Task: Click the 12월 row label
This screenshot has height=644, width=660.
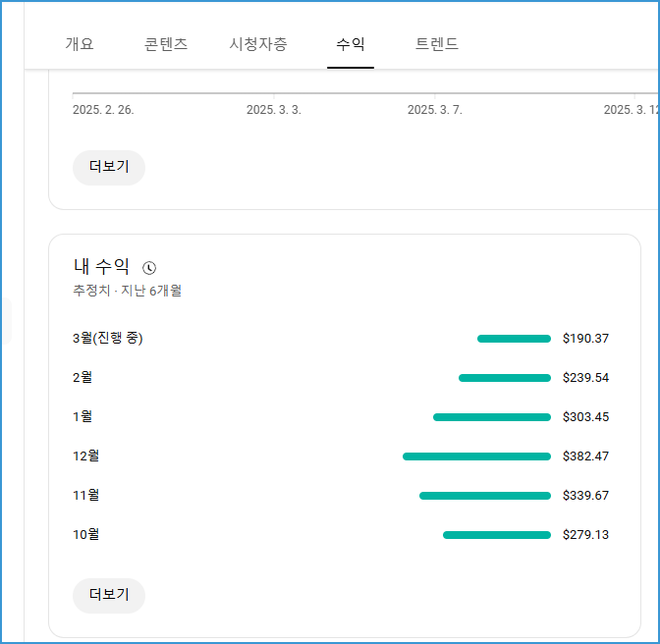Action: [85, 456]
